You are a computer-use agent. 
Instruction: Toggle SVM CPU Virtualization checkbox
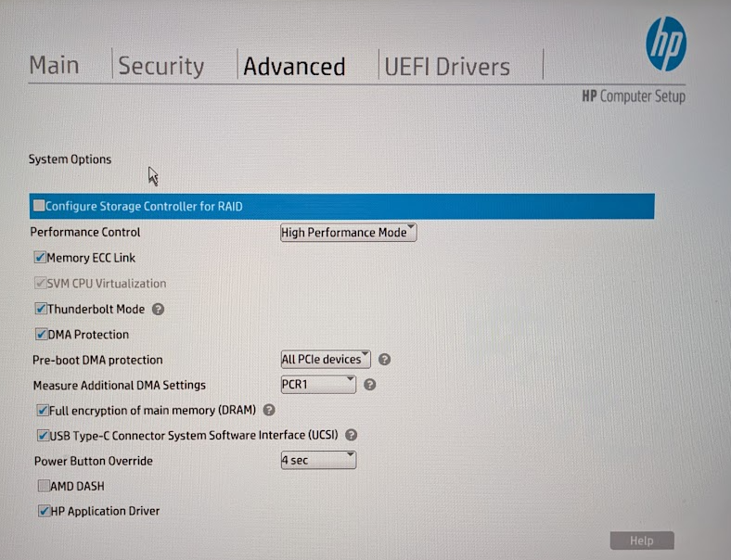coord(41,283)
